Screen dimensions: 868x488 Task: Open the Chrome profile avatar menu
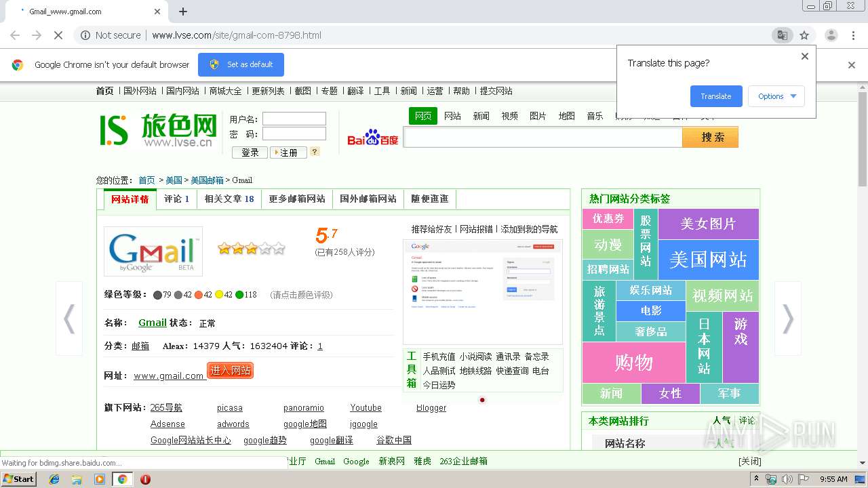pos(831,35)
